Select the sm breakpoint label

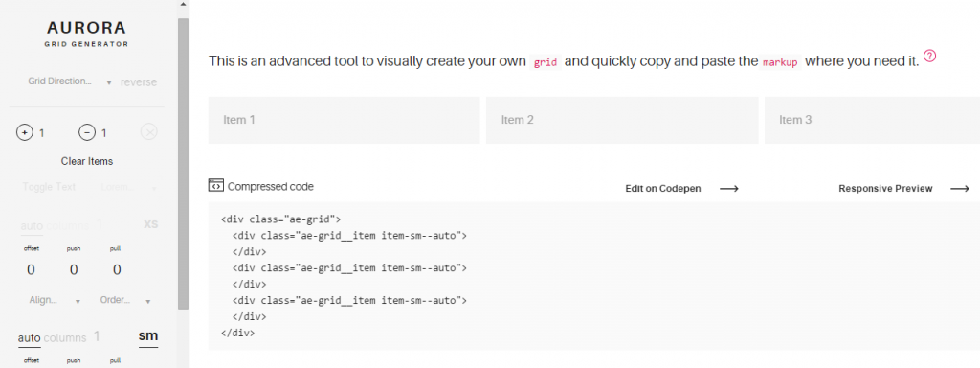click(148, 336)
